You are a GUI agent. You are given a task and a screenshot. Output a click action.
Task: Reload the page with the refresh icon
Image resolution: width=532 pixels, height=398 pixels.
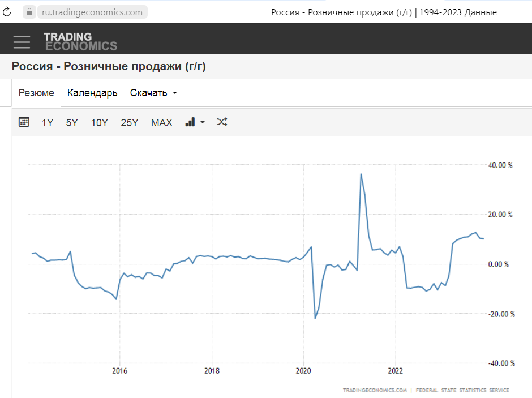pyautogui.click(x=7, y=12)
